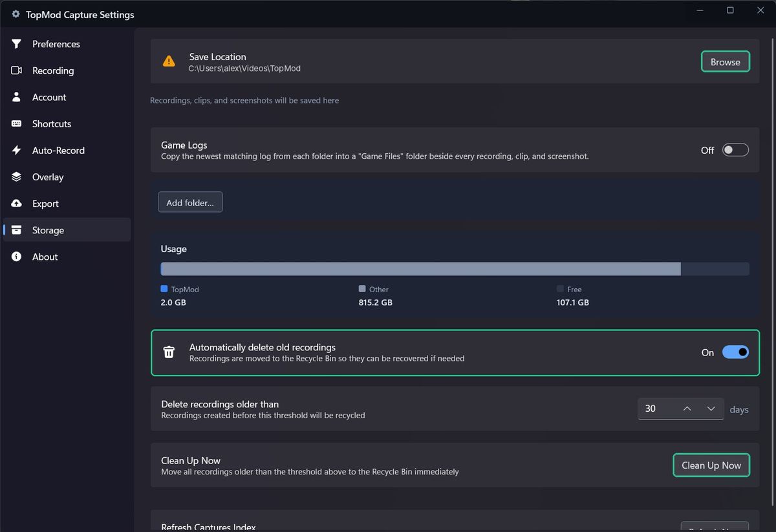Click the Storage archive box icon
This screenshot has height=532, width=776.
17,229
